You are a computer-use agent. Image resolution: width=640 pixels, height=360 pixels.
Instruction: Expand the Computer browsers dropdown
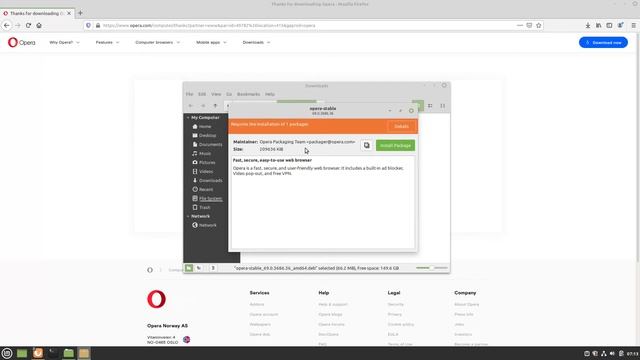point(158,42)
